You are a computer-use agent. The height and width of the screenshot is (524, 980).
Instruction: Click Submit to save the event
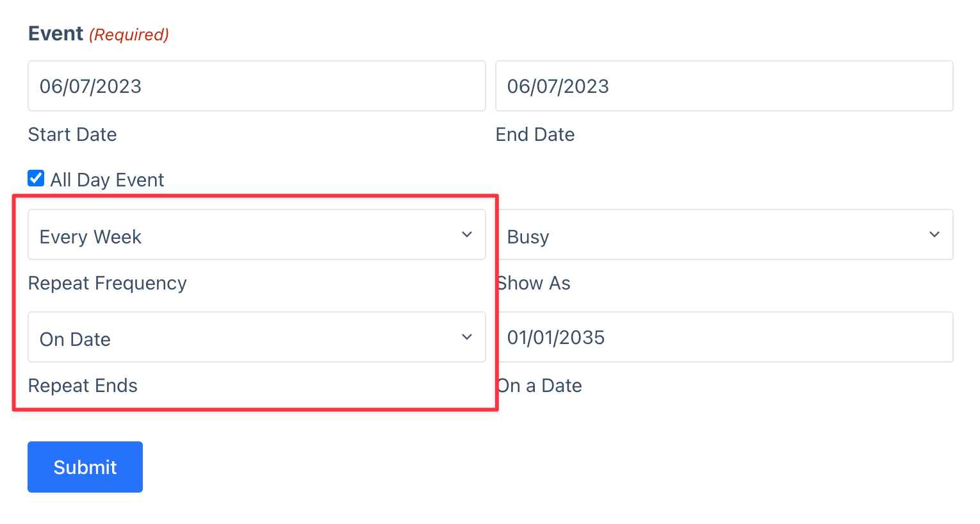85,466
